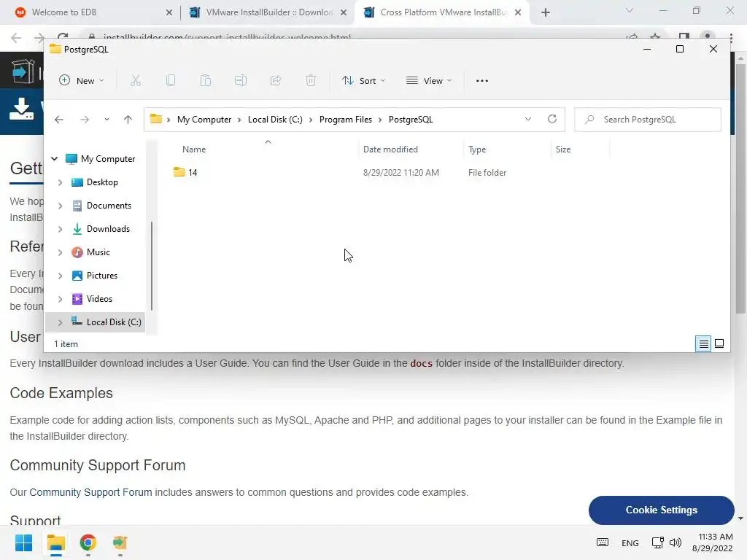Image resolution: width=747 pixels, height=560 pixels.
Task: Click the Copy icon in Explorer toolbar
Action: coord(171,80)
